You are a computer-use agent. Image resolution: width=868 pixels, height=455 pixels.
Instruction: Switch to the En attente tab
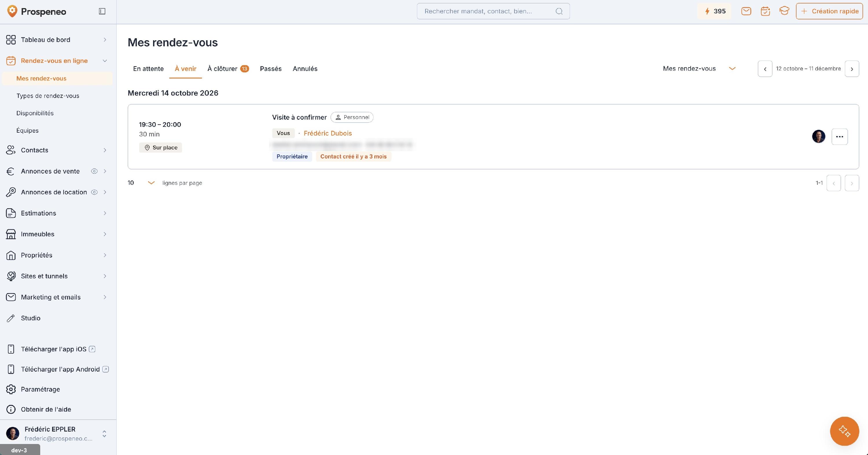coord(148,69)
